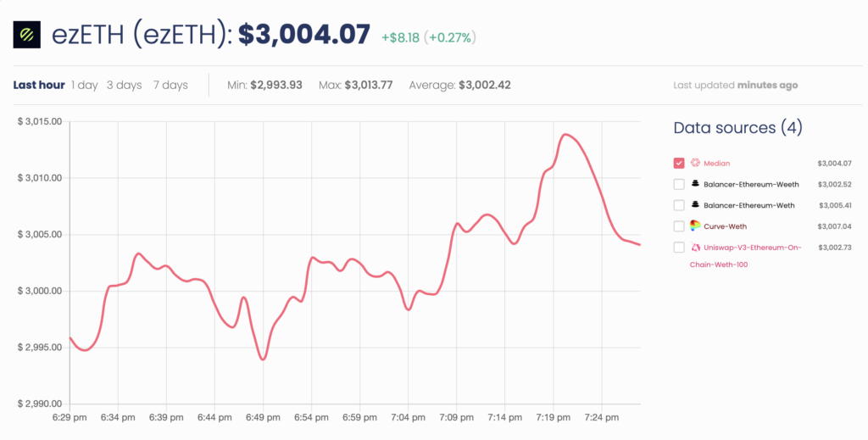Check the Balancer-Ethereum-Weth checkbox

coord(679,205)
